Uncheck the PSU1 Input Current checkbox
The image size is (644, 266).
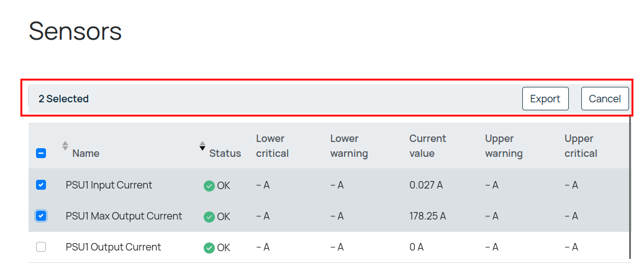pyautogui.click(x=41, y=185)
